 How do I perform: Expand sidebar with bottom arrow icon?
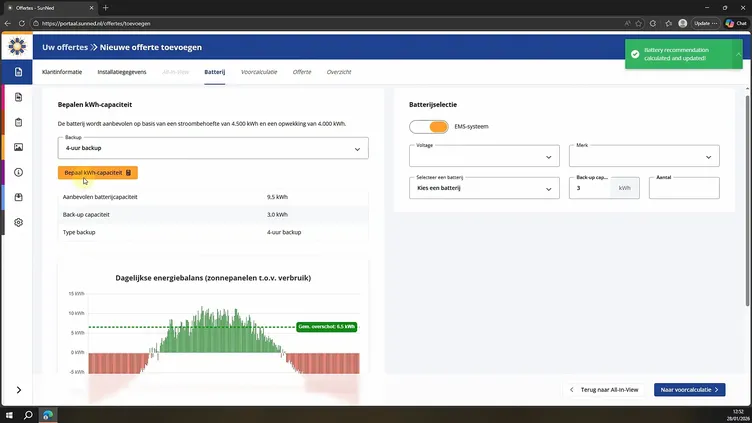[18, 390]
